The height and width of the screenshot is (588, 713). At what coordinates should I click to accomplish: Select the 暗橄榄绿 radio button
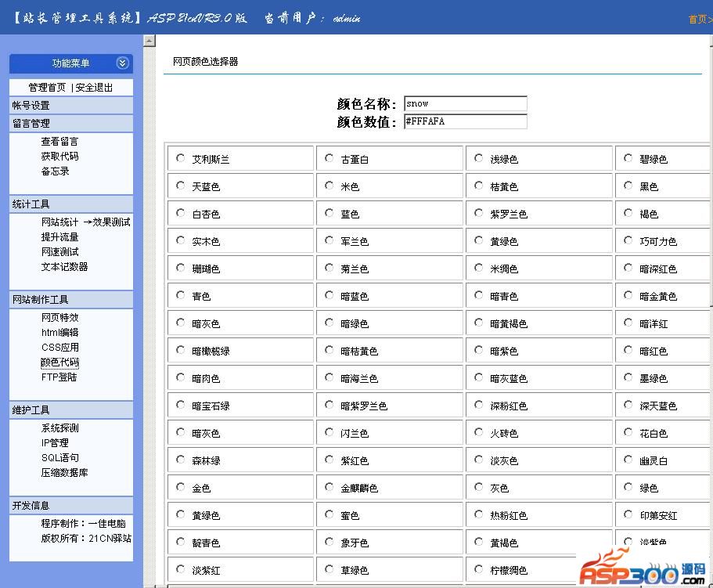point(181,350)
